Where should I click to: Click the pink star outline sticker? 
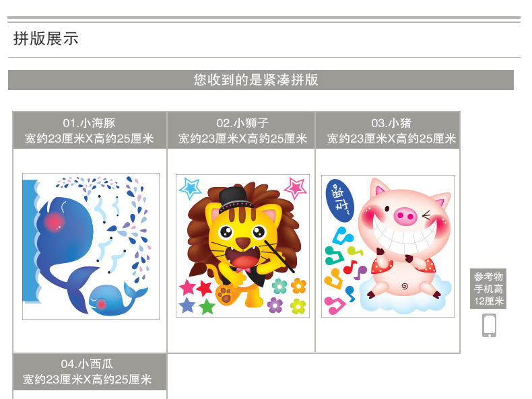(296, 187)
